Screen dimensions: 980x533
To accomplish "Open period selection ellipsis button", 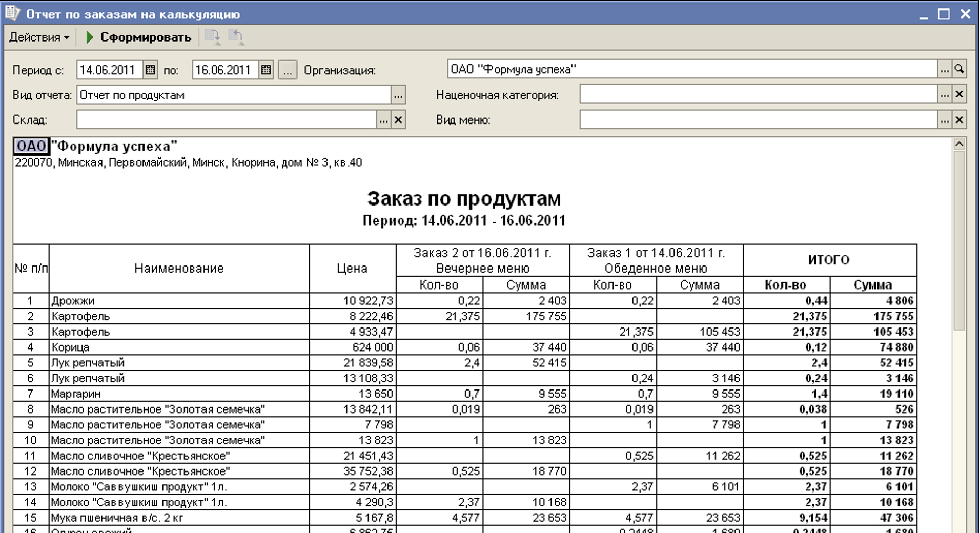I will pyautogui.click(x=288, y=70).
